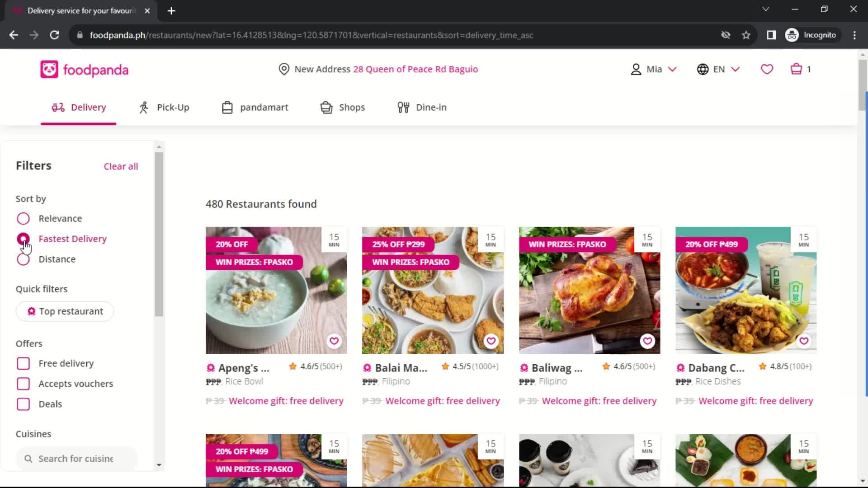The image size is (868, 488).
Task: Open the Baliwag roasted chicken photo
Action: pos(590,291)
